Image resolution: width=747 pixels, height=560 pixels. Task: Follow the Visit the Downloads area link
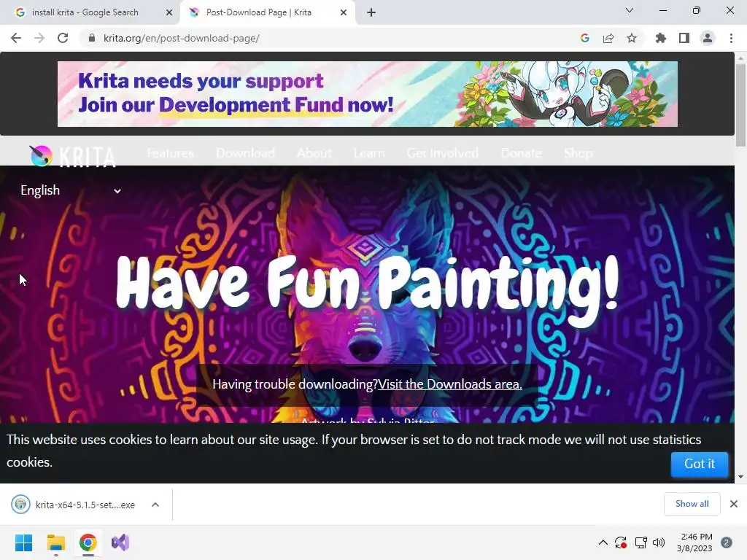(449, 384)
